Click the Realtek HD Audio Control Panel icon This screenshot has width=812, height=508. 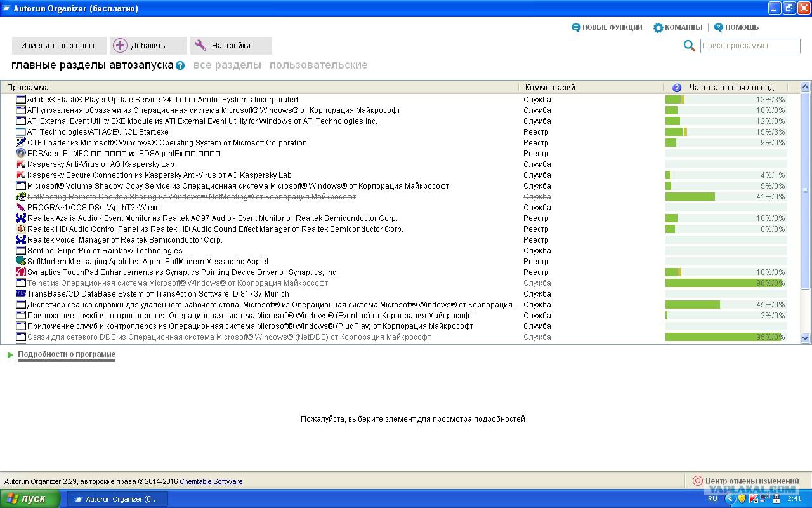pyautogui.click(x=20, y=229)
